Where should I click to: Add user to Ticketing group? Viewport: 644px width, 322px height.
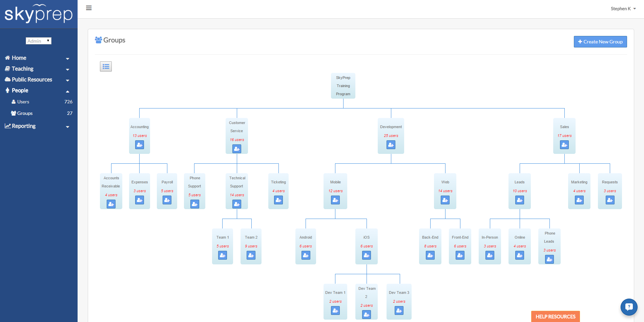click(x=278, y=200)
